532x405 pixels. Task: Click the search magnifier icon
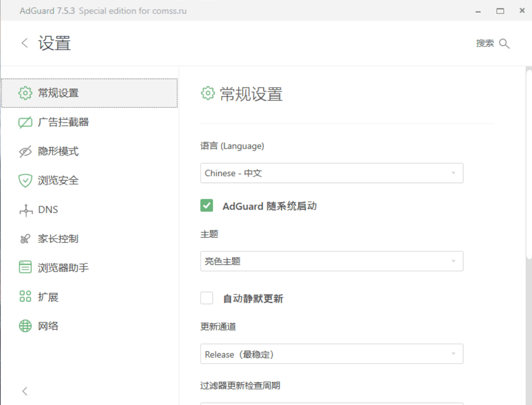(x=505, y=43)
